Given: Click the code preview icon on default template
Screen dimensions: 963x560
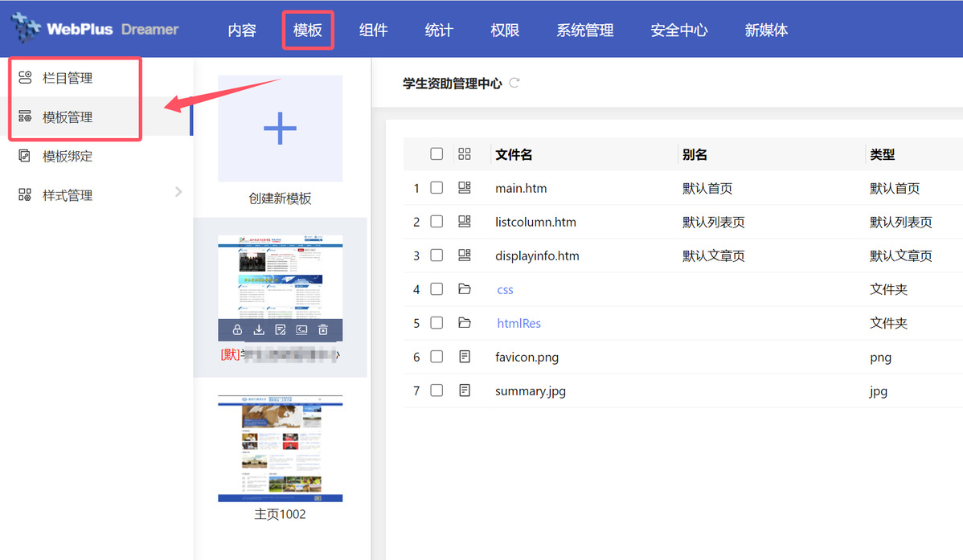Looking at the screenshot, I should pyautogui.click(x=301, y=330).
